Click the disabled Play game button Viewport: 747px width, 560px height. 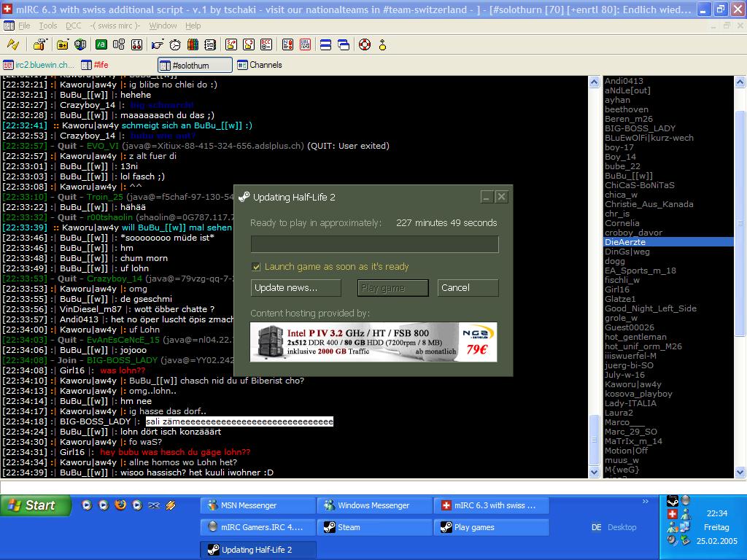click(393, 287)
